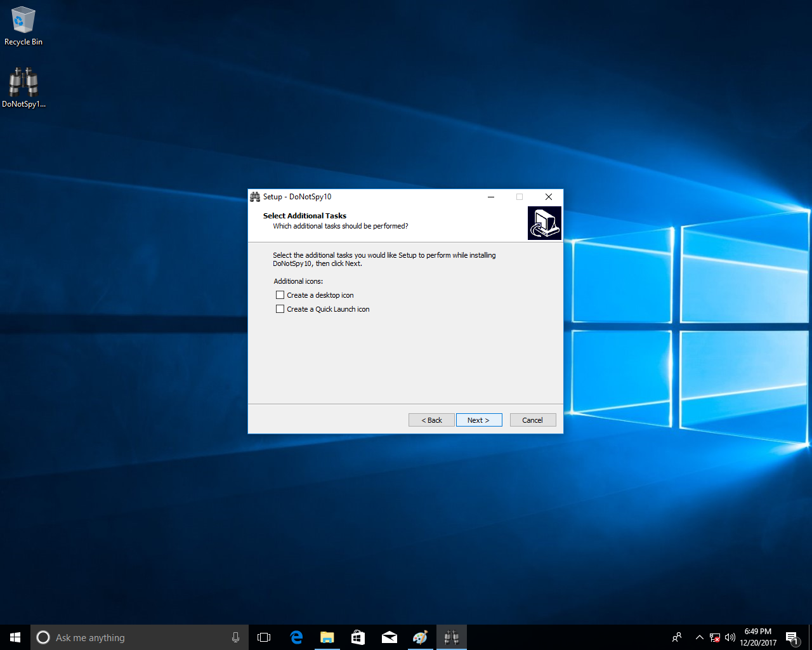Check Create a Quick Launch icon option
812x650 pixels.
click(x=280, y=309)
